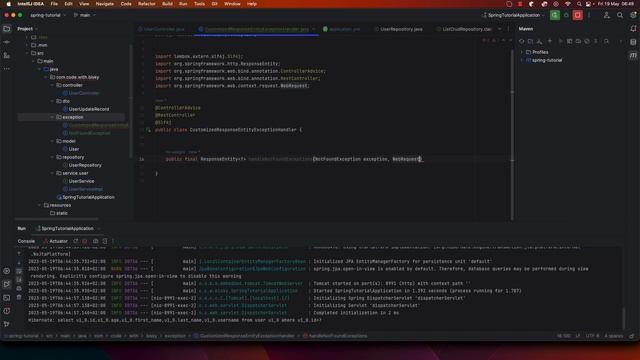
Task: Stop the running application red button
Action: pos(577,15)
